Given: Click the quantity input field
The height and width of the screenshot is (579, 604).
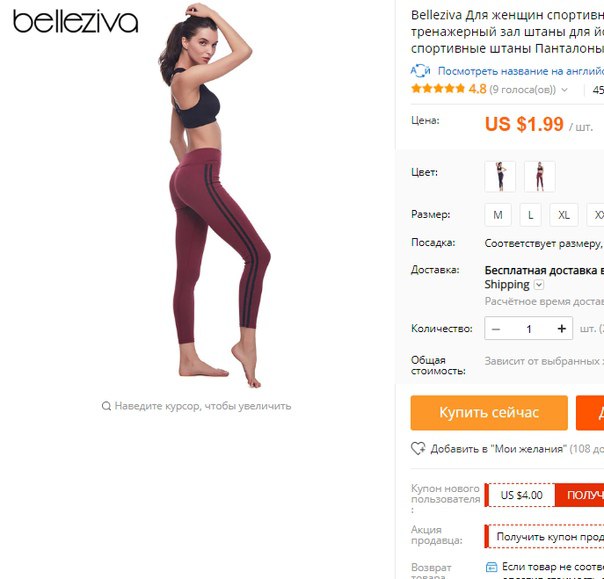Looking at the screenshot, I should pyautogui.click(x=529, y=329).
